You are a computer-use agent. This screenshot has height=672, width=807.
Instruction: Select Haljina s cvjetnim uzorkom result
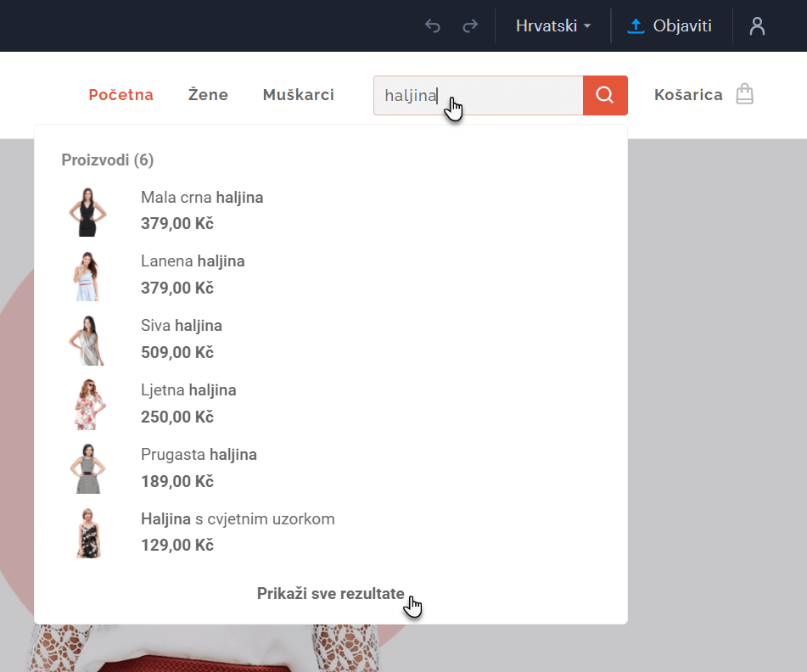[x=238, y=518]
